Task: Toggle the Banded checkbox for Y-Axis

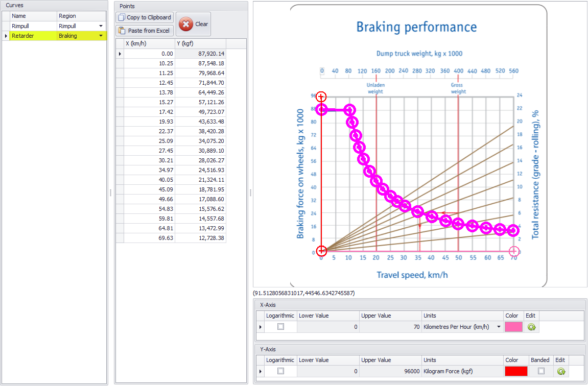Action: pos(541,371)
